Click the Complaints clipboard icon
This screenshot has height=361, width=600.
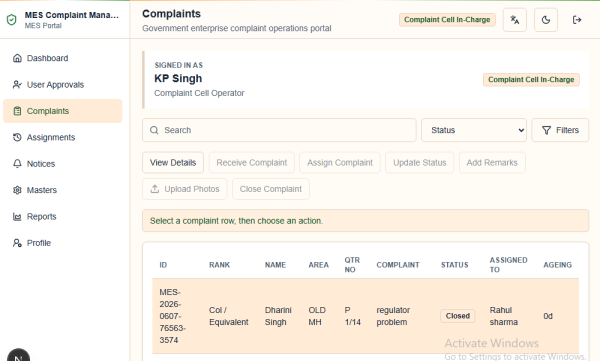tap(17, 111)
